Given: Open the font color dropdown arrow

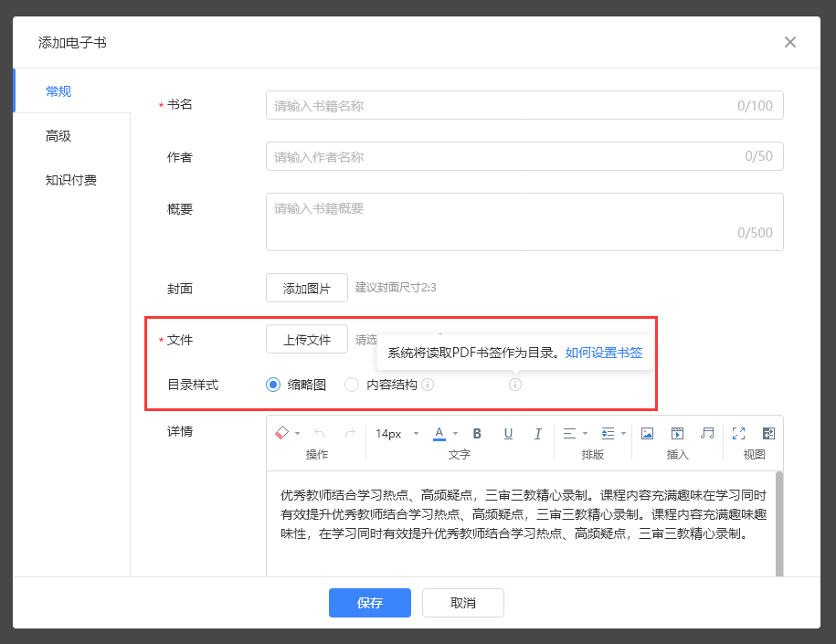Looking at the screenshot, I should (454, 433).
